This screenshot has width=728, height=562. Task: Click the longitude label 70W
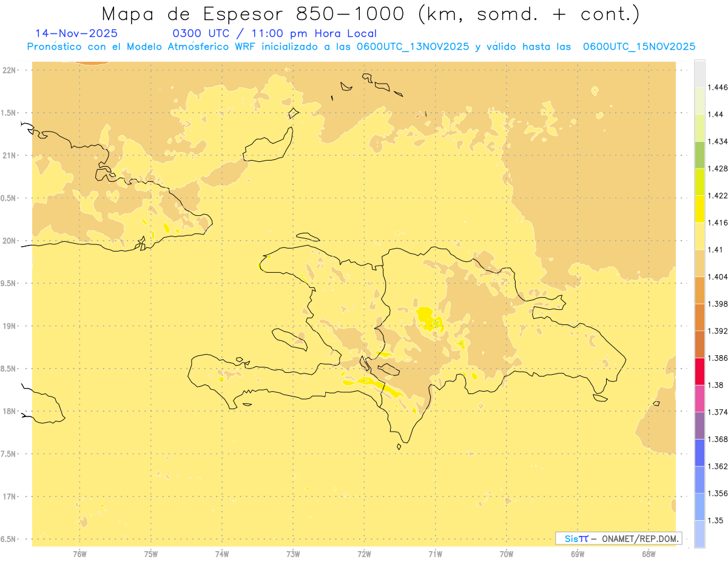point(507,554)
